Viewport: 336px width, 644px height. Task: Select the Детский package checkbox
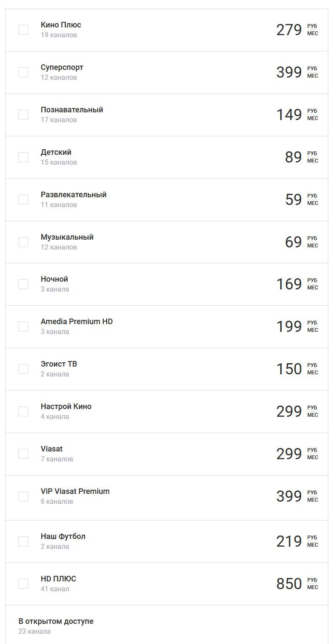23,157
